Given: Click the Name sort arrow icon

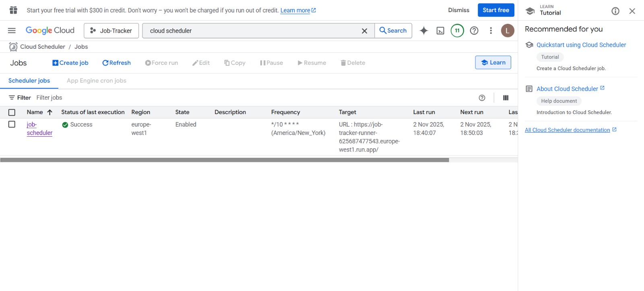Looking at the screenshot, I should point(50,112).
